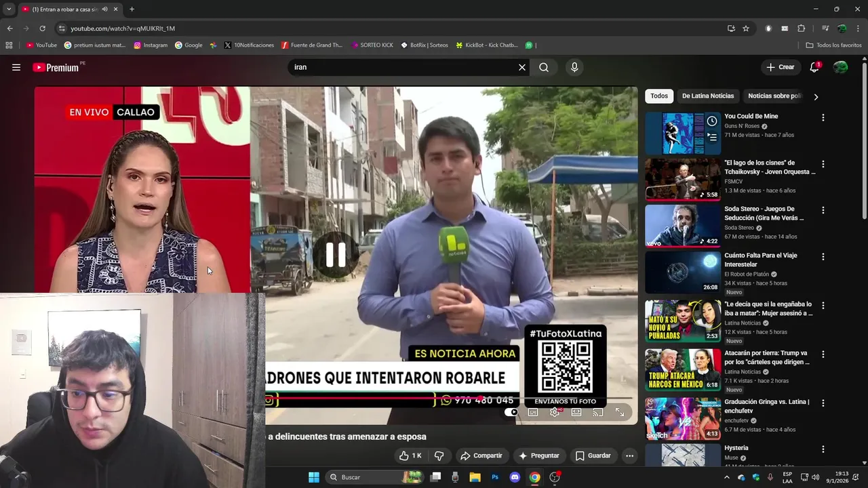868x488 pixels.
Task: Open the enchufetv channel link
Action: click(x=738, y=420)
